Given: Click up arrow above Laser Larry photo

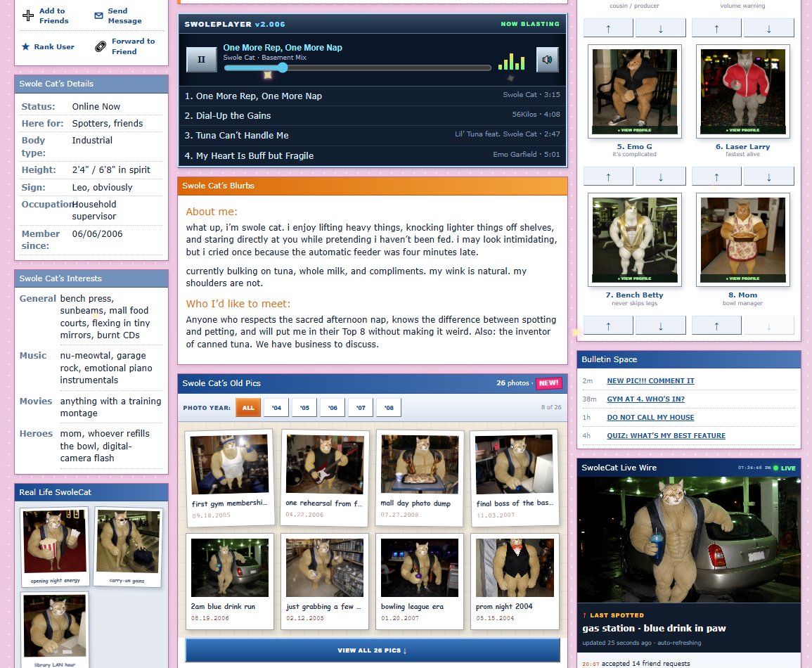Looking at the screenshot, I should (716, 28).
